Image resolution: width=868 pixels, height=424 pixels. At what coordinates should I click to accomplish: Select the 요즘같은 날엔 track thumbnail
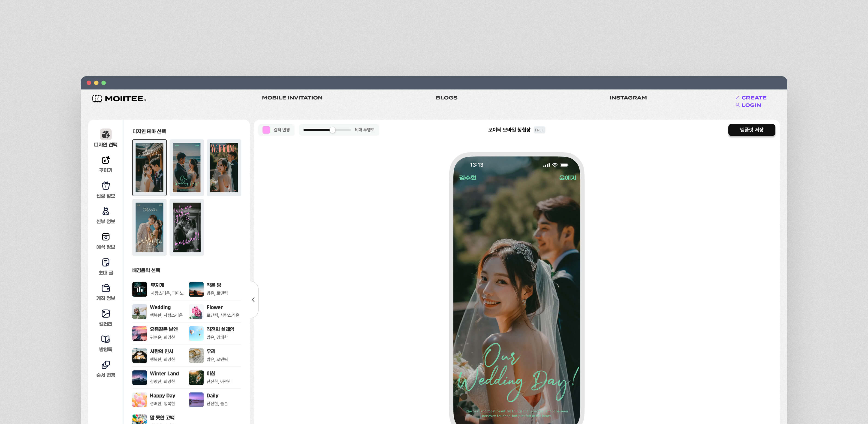tap(139, 333)
